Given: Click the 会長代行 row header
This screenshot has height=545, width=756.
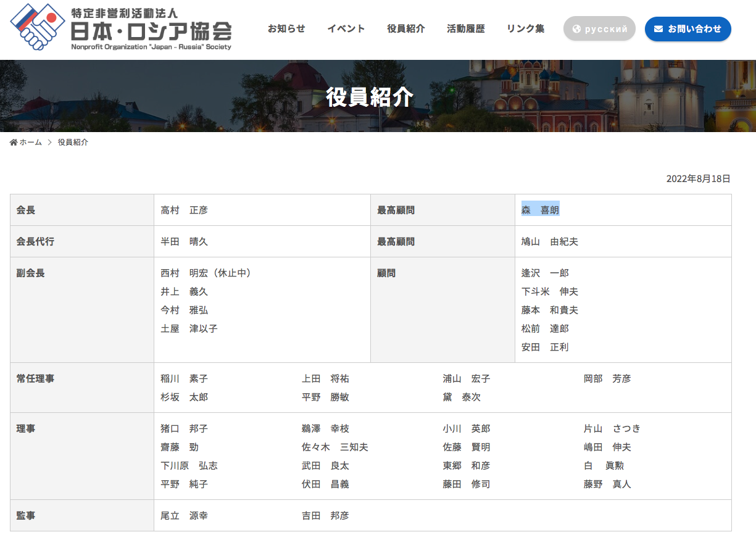Looking at the screenshot, I should tap(82, 241).
